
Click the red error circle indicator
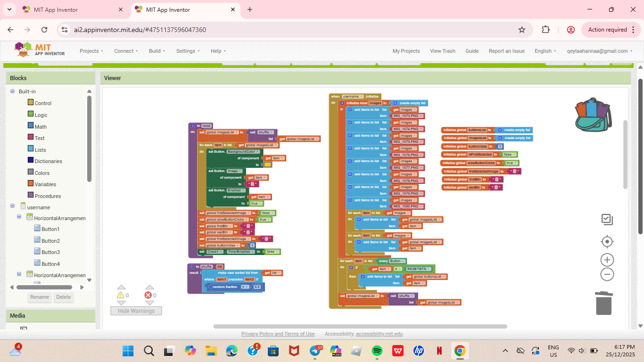tap(149, 295)
